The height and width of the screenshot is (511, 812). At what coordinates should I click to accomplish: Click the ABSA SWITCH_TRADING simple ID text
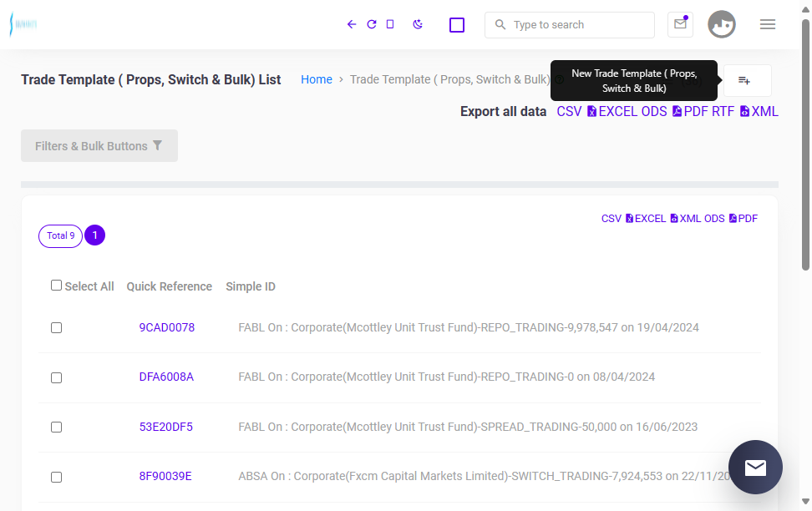tap(485, 476)
